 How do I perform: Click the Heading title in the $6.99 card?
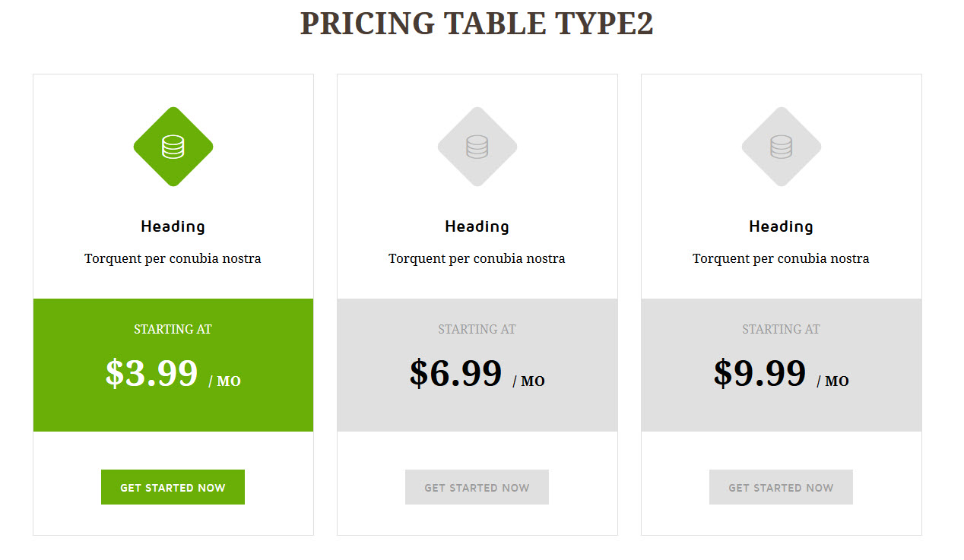coord(477,226)
